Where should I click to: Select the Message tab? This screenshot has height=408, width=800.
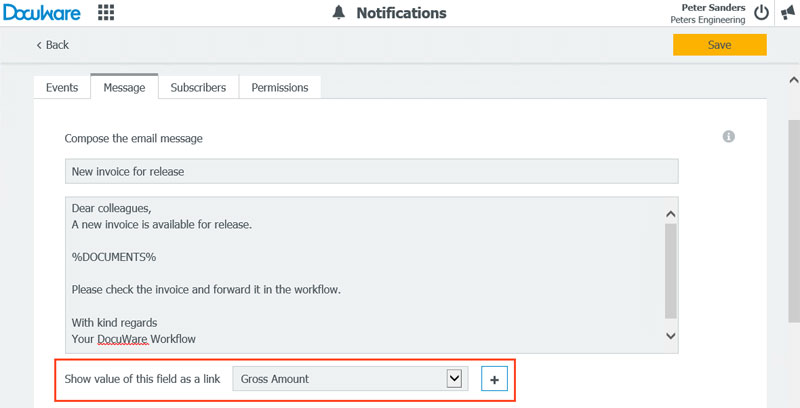click(x=124, y=88)
